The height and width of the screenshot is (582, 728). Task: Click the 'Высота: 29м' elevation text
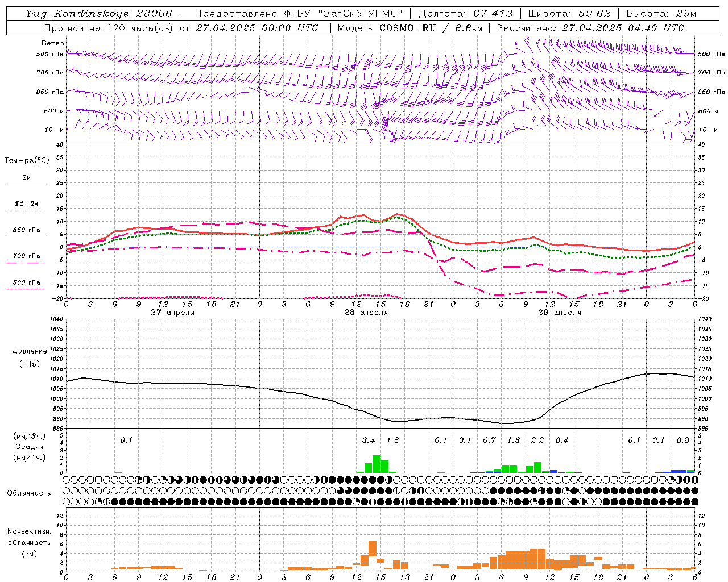click(x=661, y=14)
